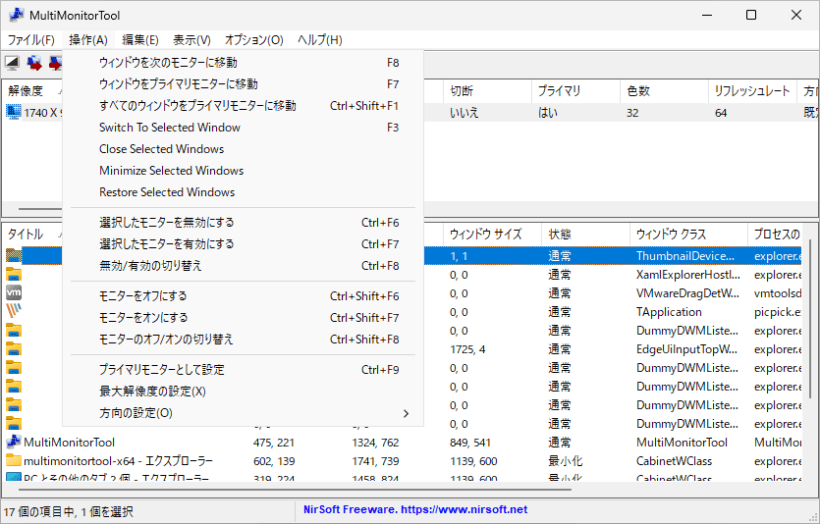The image size is (820, 524).
Task: Choose Close Selected Windows
Action: pyautogui.click(x=243, y=149)
